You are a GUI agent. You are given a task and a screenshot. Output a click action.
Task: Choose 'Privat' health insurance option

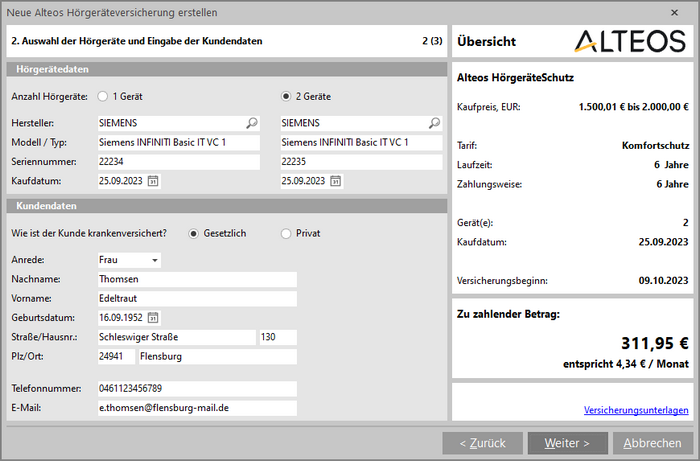pos(286,233)
